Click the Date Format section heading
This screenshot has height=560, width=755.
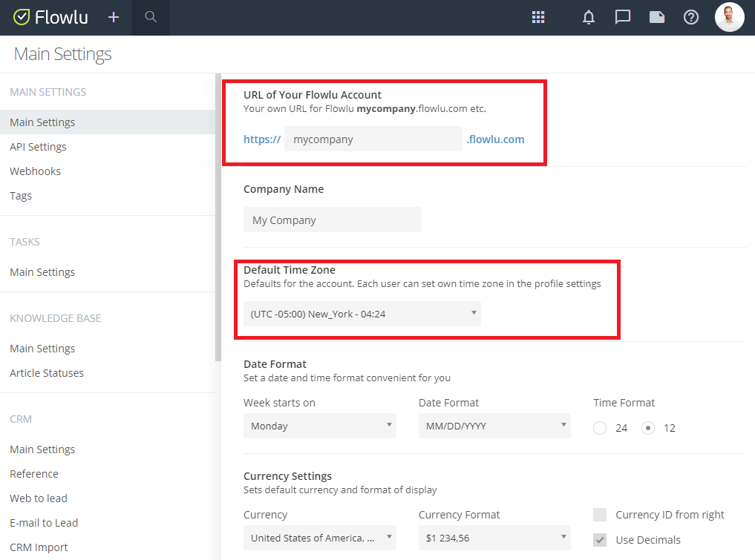[275, 364]
